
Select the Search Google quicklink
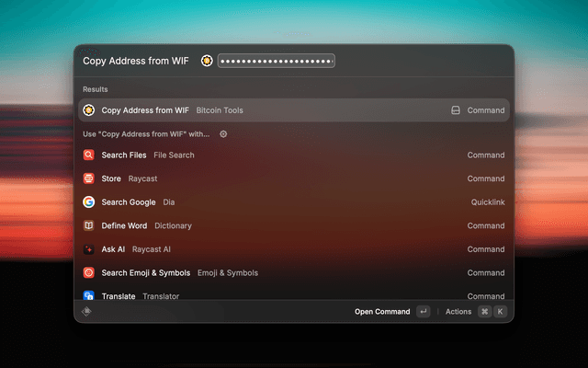point(294,202)
